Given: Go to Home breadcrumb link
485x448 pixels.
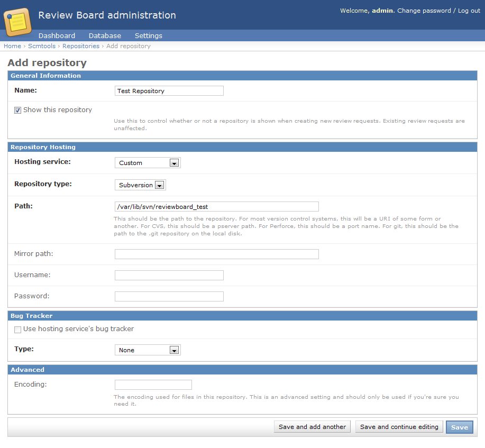Looking at the screenshot, I should click(12, 46).
